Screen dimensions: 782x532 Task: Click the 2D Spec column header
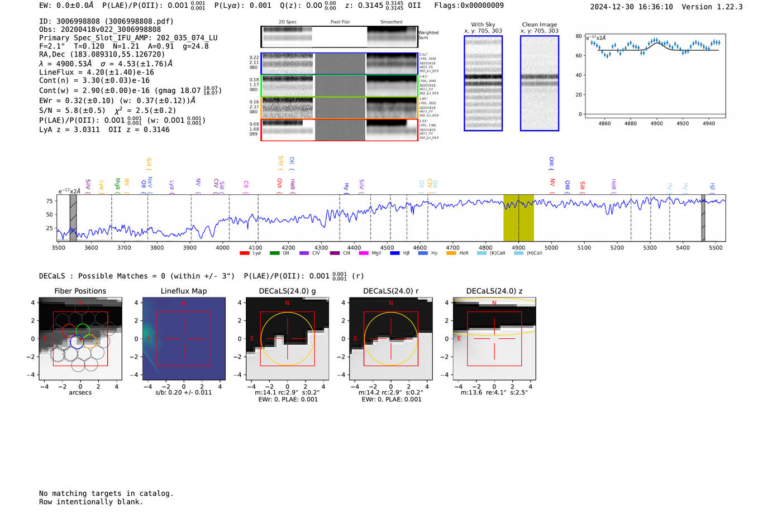(288, 22)
